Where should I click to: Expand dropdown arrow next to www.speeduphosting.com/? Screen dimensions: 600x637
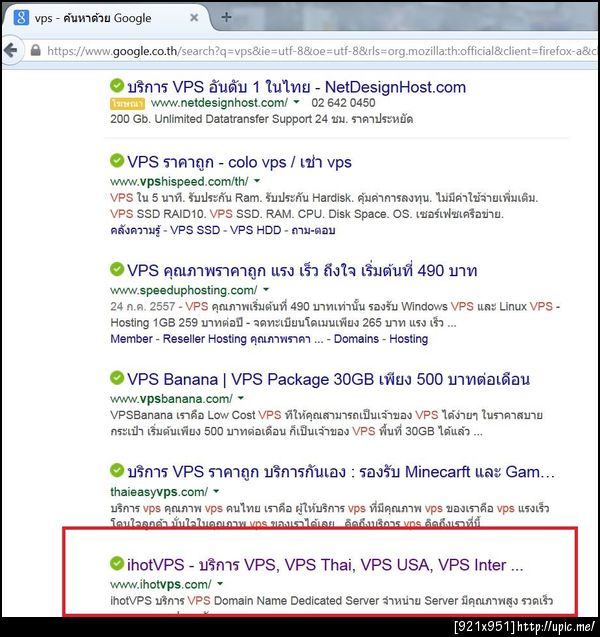coord(266,290)
